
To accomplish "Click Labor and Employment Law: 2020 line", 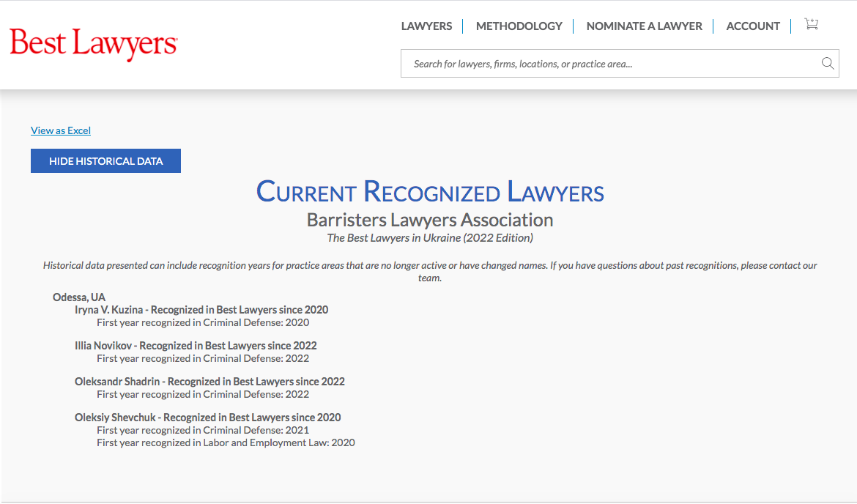I will (226, 442).
